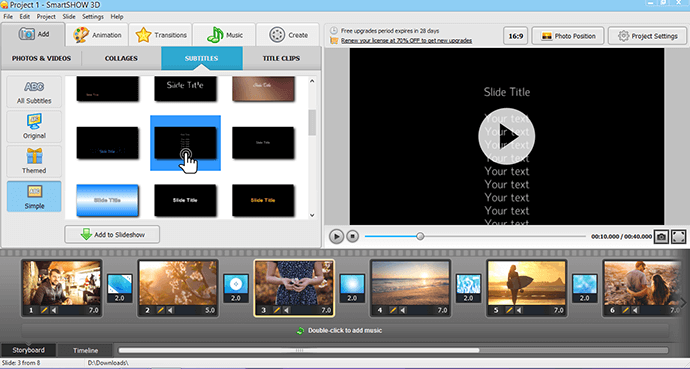The height and width of the screenshot is (369, 690).
Task: Click the renew license at 70% off link
Action: point(406,40)
